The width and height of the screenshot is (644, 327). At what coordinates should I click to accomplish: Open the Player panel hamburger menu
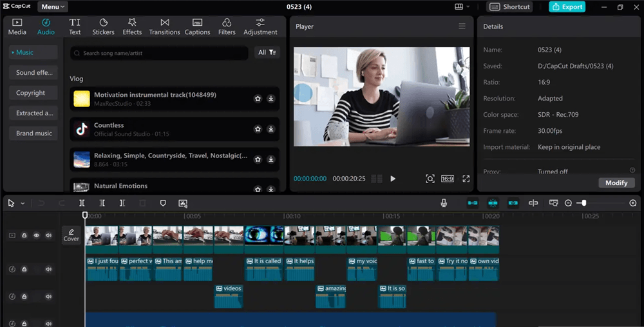pyautogui.click(x=462, y=26)
